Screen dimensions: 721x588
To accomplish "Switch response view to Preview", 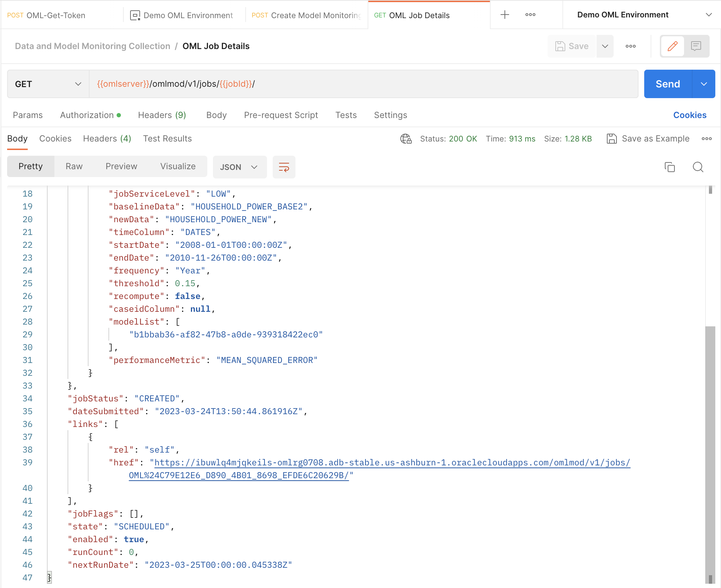I will [x=121, y=166].
